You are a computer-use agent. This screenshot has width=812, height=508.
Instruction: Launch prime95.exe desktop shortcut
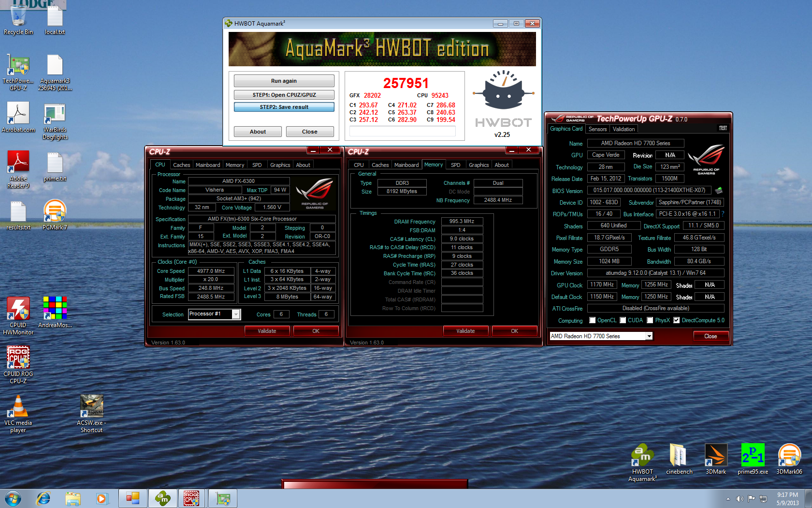coord(753,459)
